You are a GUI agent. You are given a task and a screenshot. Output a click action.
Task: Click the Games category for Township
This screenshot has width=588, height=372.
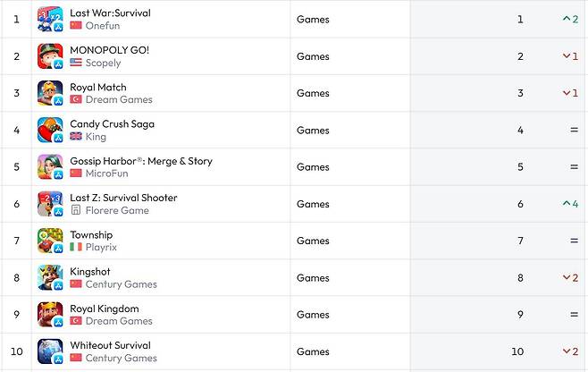(313, 241)
